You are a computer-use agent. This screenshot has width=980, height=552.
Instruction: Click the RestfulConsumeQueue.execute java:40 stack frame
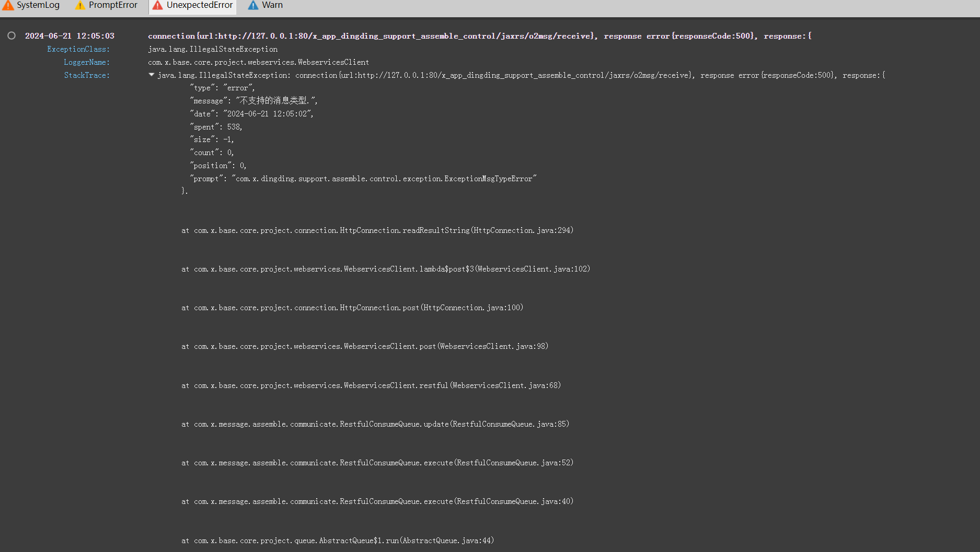click(x=377, y=501)
